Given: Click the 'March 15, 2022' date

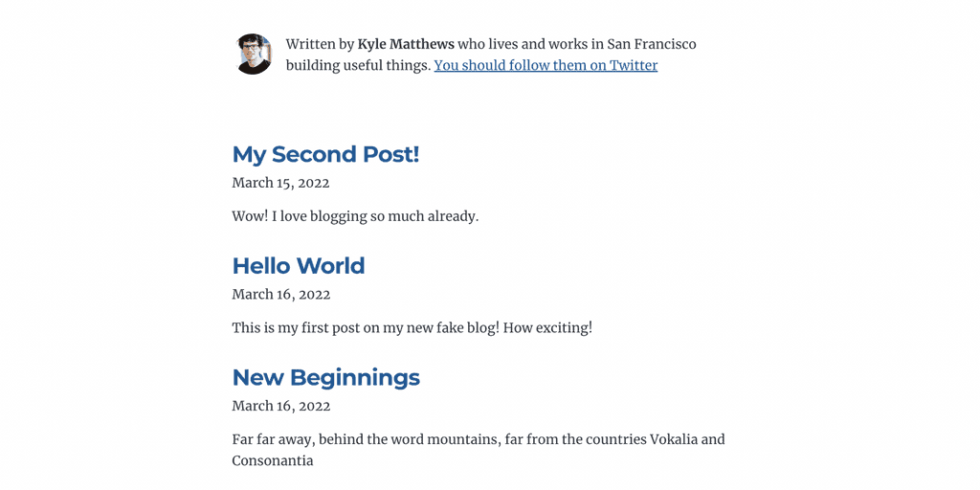Looking at the screenshot, I should 280,182.
